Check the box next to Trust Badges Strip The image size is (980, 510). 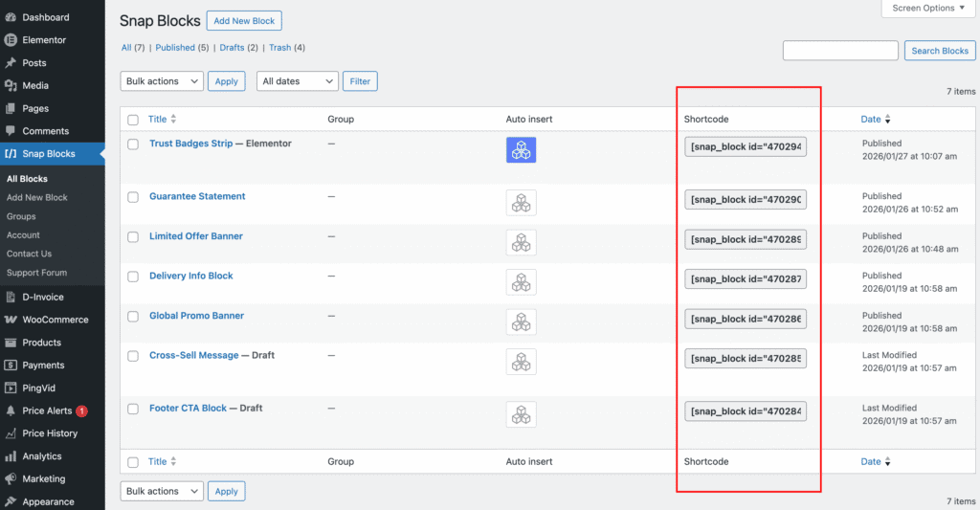[133, 144]
